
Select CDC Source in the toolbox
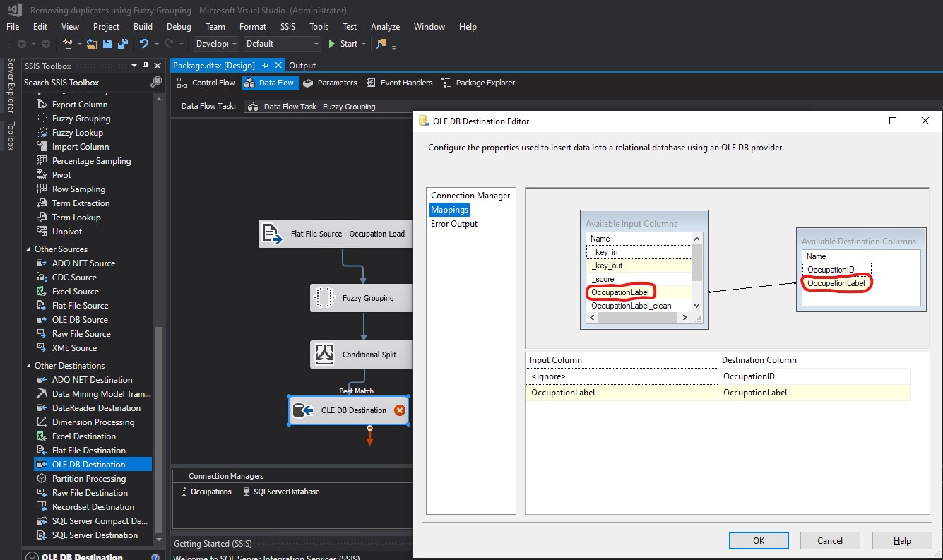click(74, 278)
